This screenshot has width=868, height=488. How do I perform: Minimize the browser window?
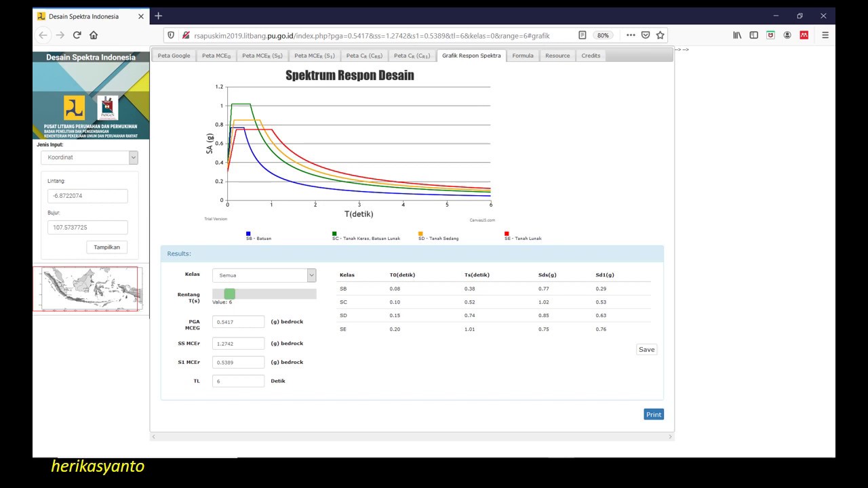tap(776, 16)
